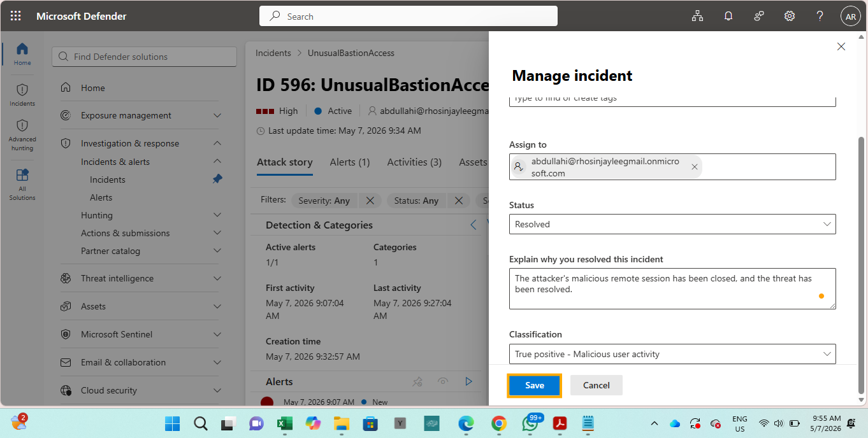Collapse Investigation & response menu
This screenshot has height=438, width=868.
click(217, 143)
